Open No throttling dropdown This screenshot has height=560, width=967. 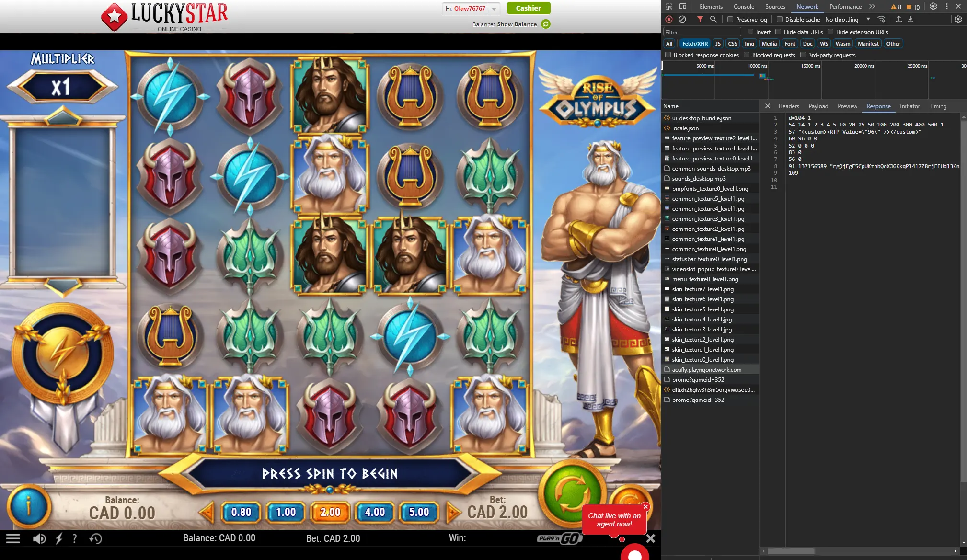coord(848,19)
